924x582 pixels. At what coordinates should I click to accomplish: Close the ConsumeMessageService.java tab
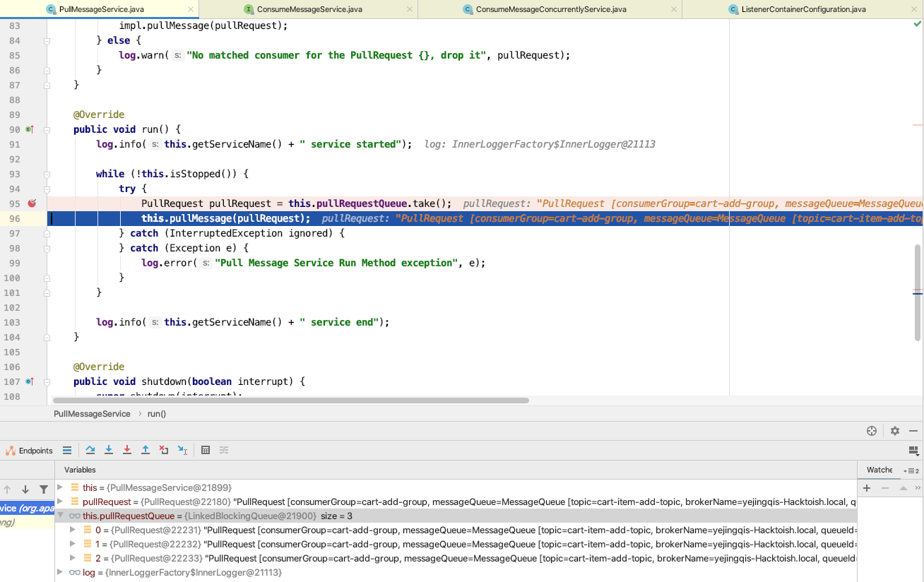pos(409,9)
